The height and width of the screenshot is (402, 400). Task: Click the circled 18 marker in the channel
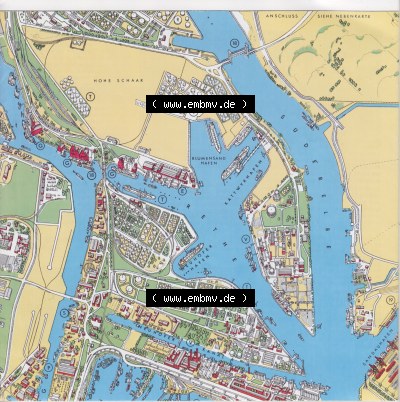92,175
